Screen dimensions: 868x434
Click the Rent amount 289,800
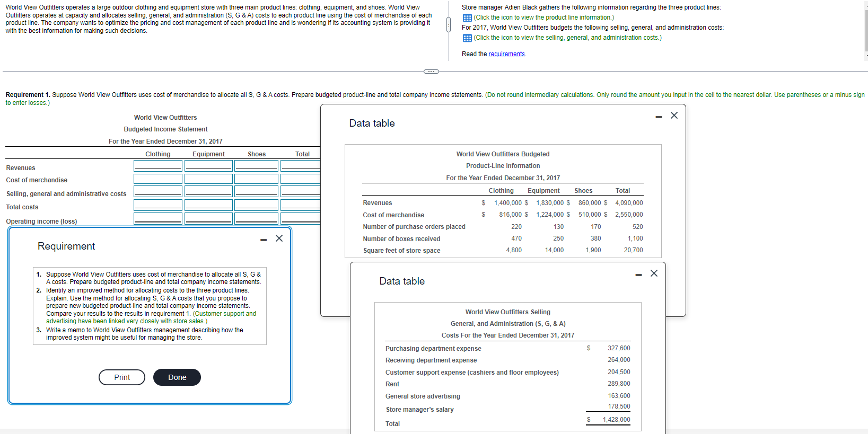coord(619,384)
